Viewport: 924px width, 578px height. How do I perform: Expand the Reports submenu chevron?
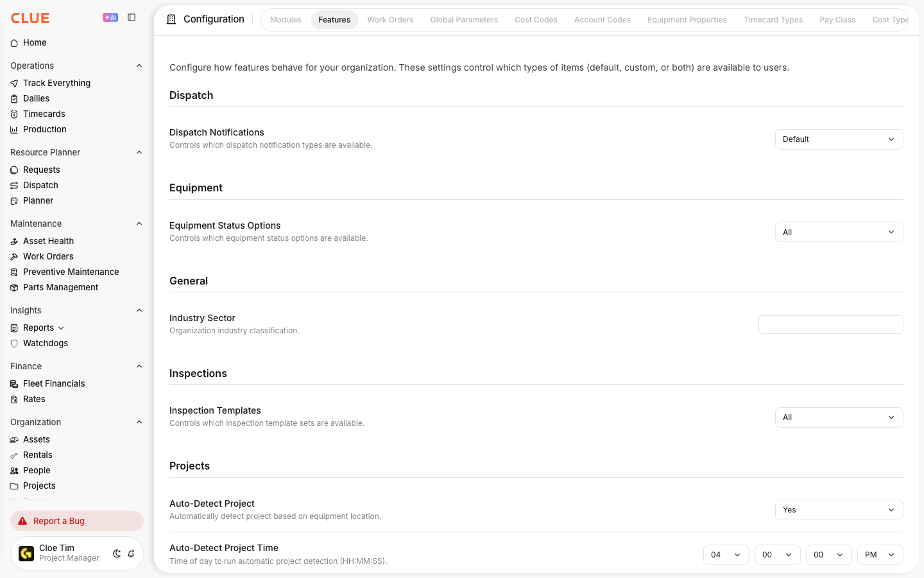click(x=61, y=328)
